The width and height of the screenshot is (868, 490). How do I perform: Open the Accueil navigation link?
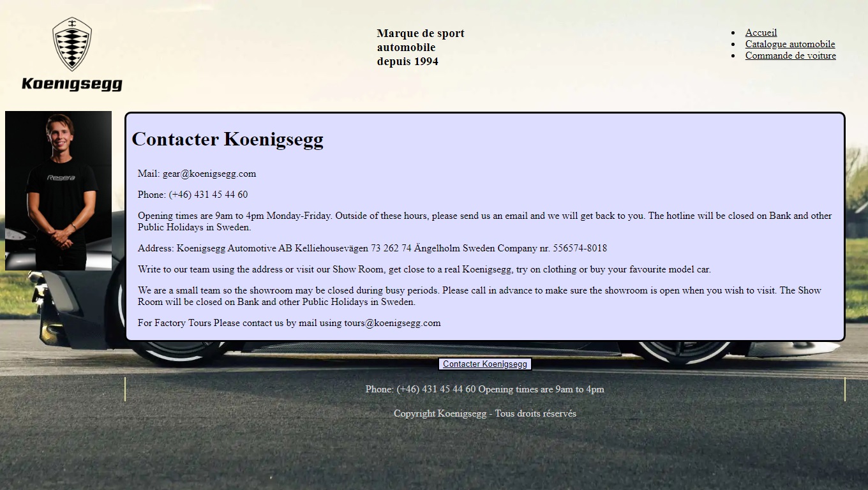761,33
